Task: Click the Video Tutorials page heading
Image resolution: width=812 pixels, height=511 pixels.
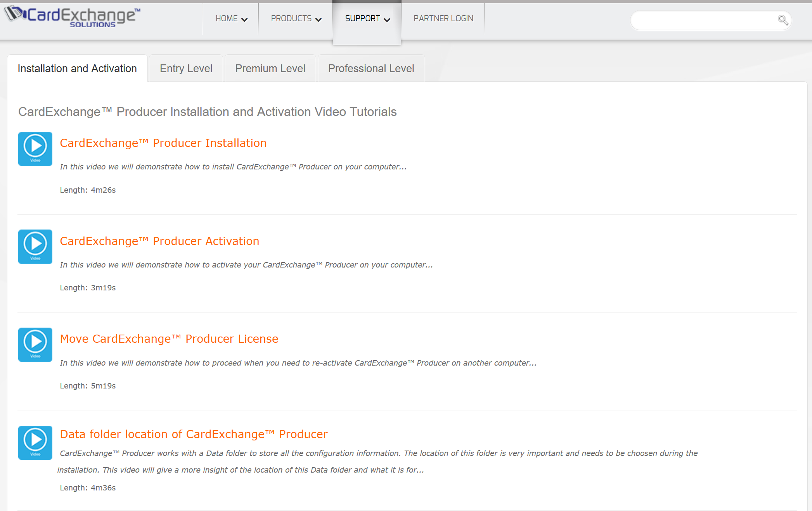Action: 208,112
